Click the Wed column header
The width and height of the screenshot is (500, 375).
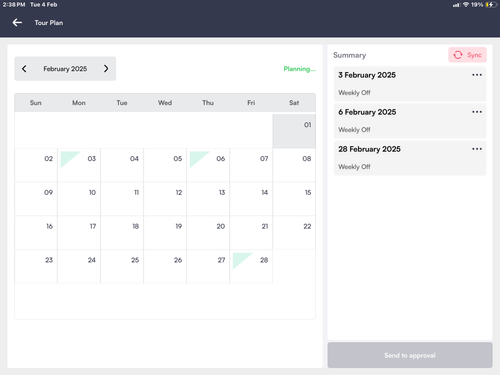pyautogui.click(x=165, y=103)
